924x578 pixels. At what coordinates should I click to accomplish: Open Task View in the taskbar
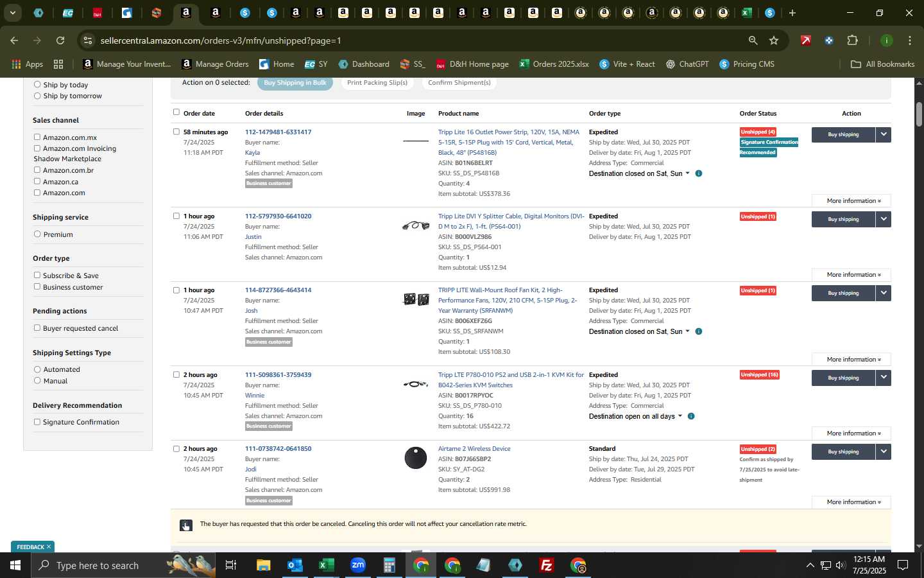tap(231, 565)
